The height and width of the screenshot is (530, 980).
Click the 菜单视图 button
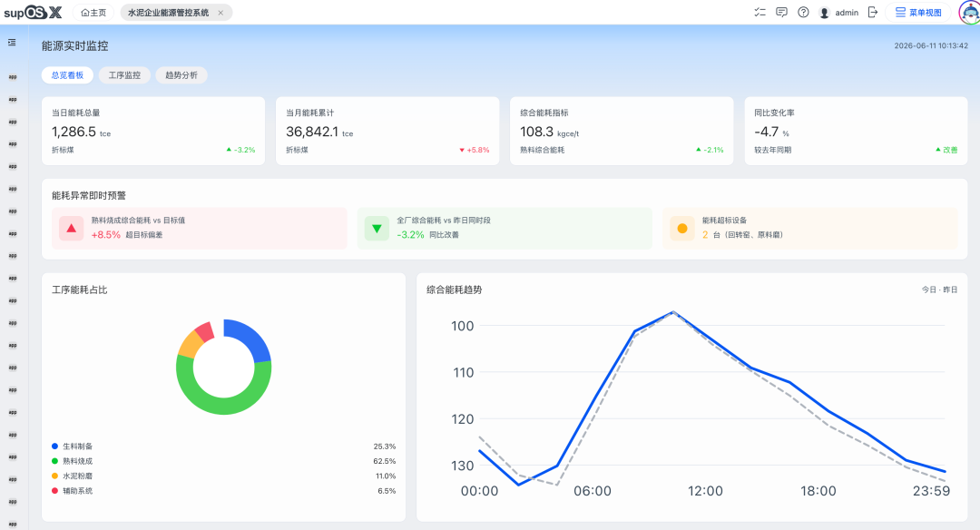coord(918,13)
